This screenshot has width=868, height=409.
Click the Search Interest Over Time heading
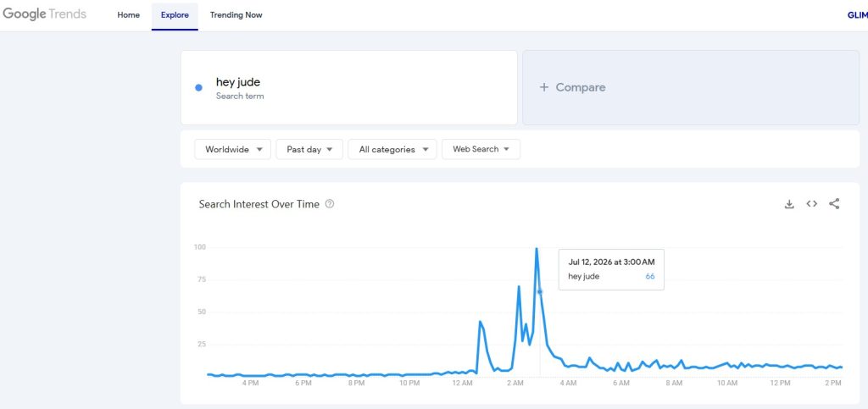point(259,204)
